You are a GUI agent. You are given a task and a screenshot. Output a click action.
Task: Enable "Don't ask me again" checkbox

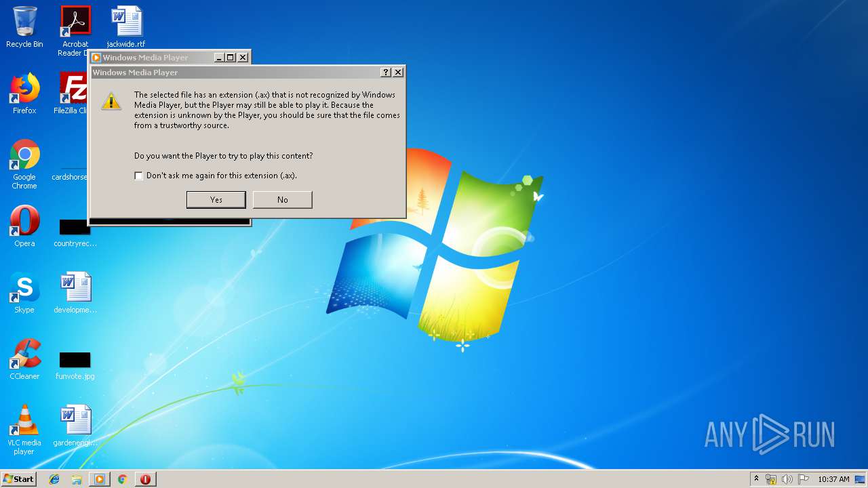click(x=138, y=176)
